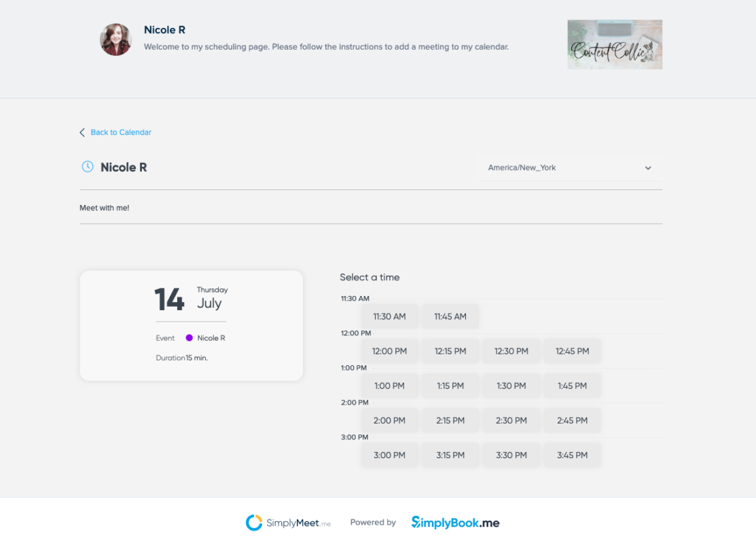Go back via Back to Calendar link

pyautogui.click(x=120, y=132)
